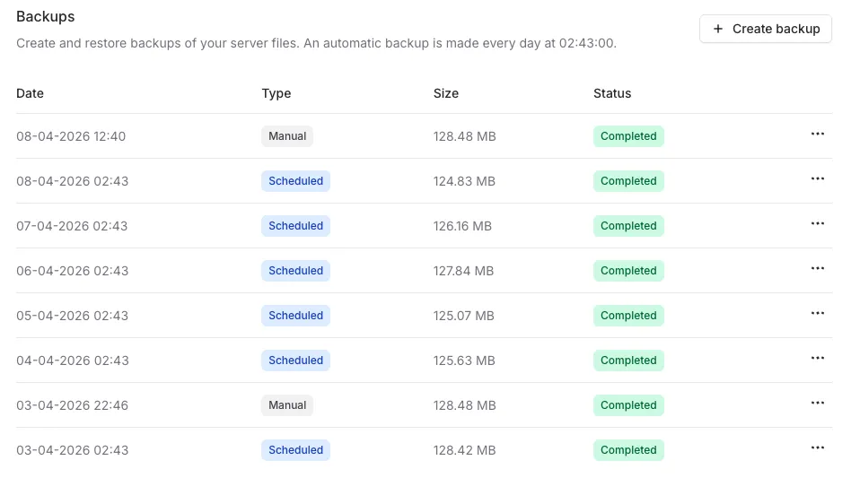Click Completed status on 03-04-2026 02:43 row
The width and height of the screenshot is (851, 504).
pyautogui.click(x=628, y=450)
